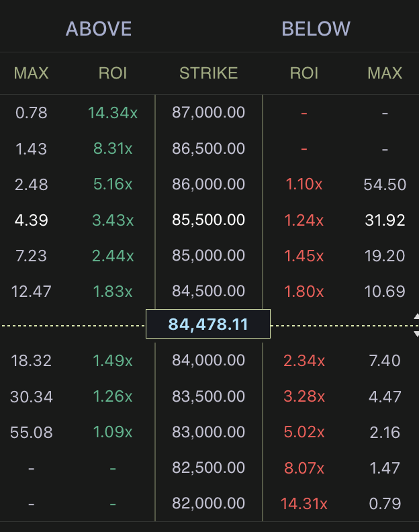
Task: Choose the 1.83x above ROI option
Action: [x=113, y=292]
